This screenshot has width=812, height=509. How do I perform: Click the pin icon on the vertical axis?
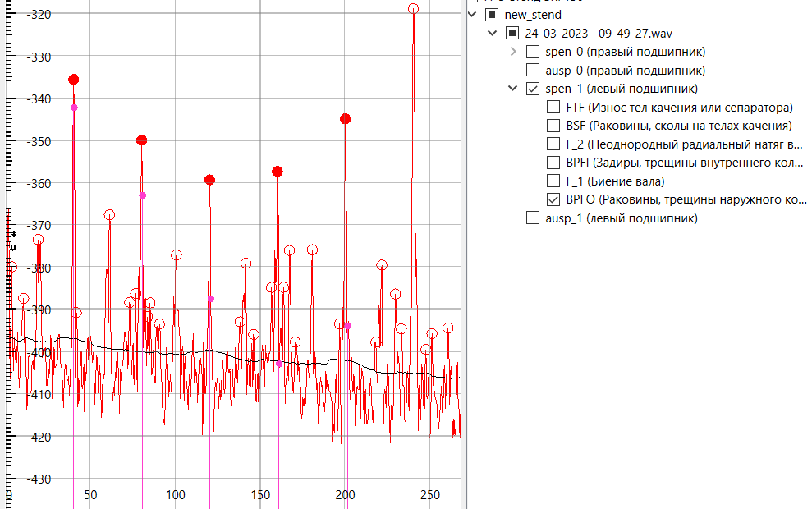(x=12, y=245)
